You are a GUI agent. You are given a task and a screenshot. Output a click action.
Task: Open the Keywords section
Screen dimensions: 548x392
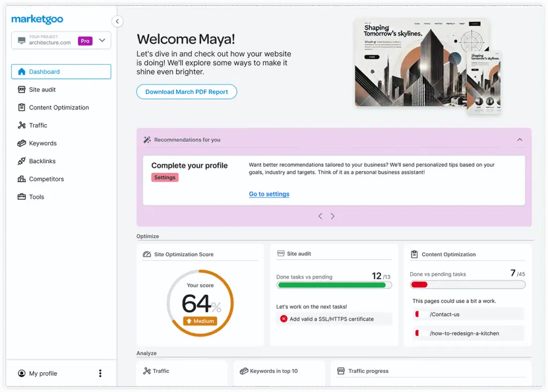click(x=43, y=143)
